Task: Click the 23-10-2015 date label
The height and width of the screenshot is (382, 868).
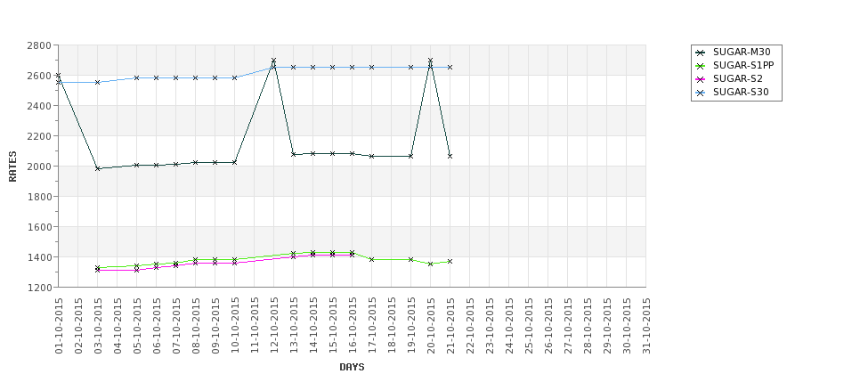Action: [490, 326]
